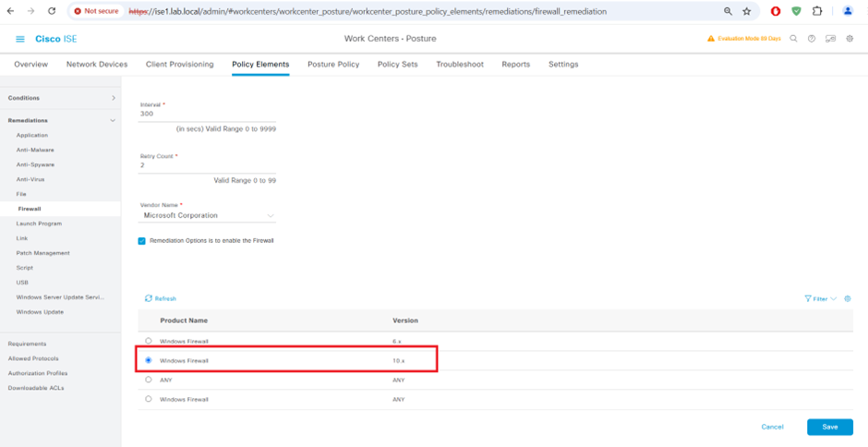
Task: Open File remediation in sidebar
Action: point(21,195)
